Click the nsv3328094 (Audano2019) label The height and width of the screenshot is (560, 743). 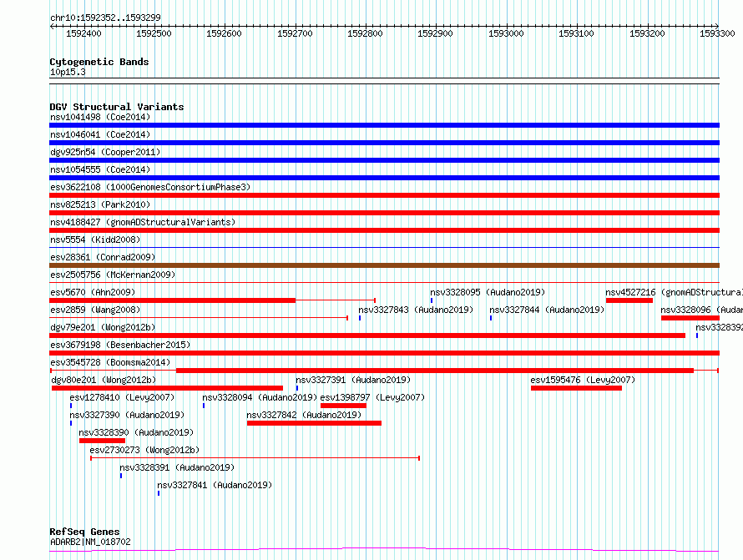coord(260,397)
